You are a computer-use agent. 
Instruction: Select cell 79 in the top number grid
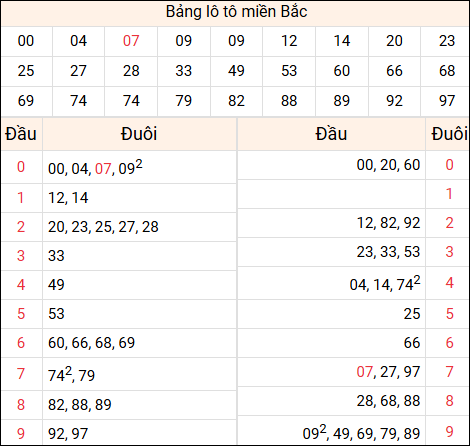point(184,101)
